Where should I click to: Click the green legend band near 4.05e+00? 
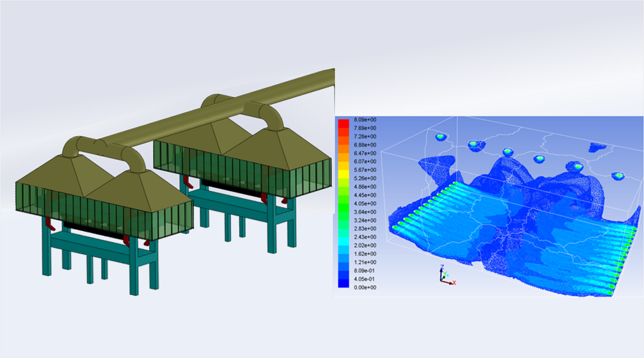coord(343,203)
